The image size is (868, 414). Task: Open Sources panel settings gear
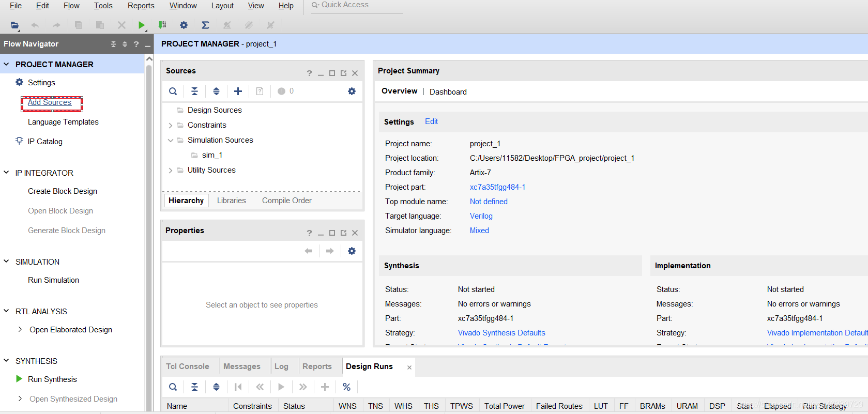[x=352, y=91]
